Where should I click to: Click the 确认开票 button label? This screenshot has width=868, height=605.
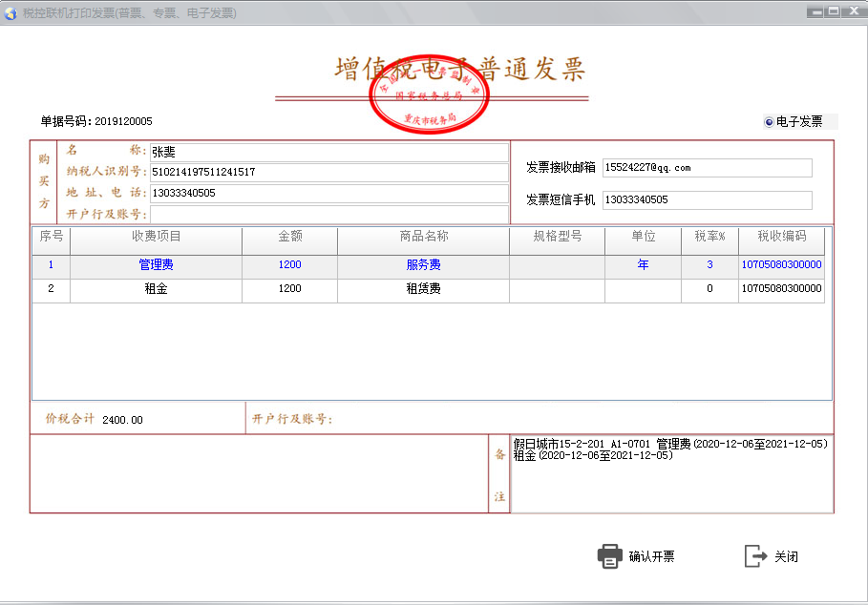click(651, 556)
